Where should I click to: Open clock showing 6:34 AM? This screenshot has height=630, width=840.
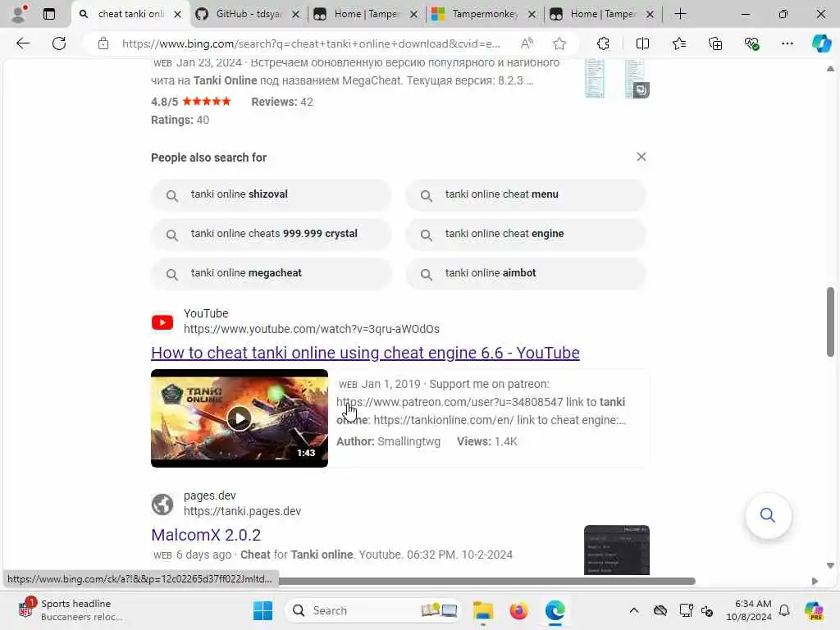tap(749, 610)
